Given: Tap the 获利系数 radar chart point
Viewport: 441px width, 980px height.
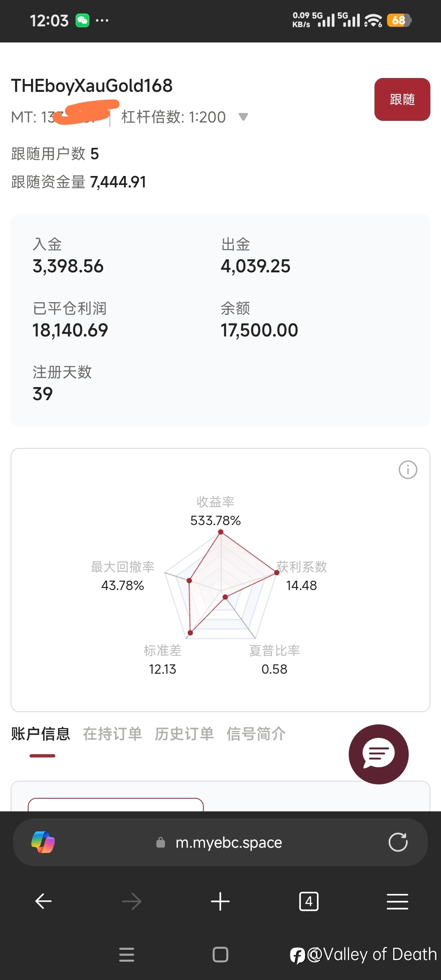Looking at the screenshot, I should (x=276, y=572).
